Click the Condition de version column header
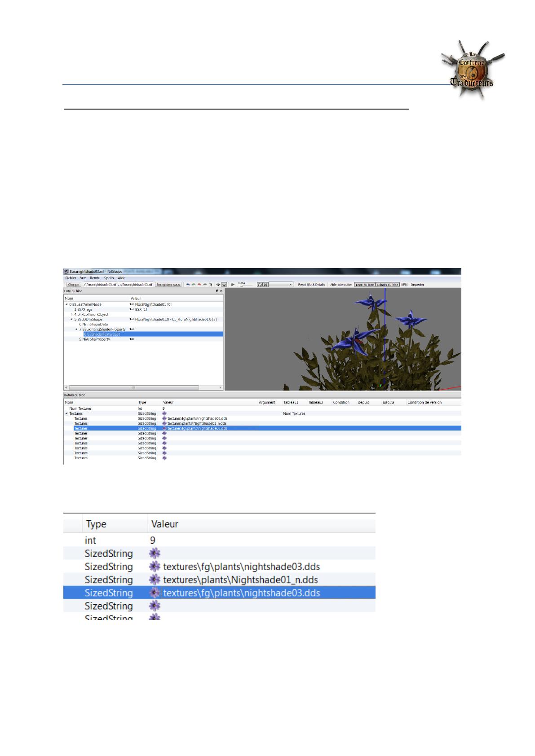This screenshot has width=535, height=756. click(x=424, y=402)
